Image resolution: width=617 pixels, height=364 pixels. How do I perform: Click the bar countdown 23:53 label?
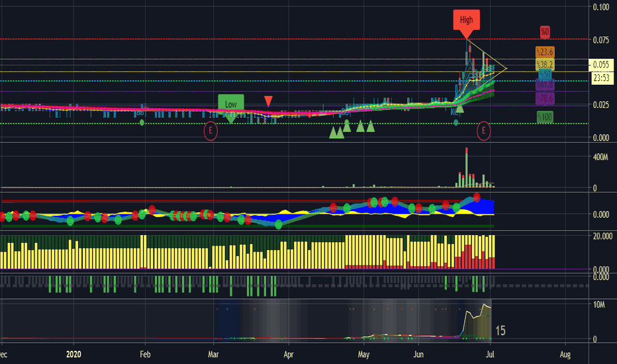pos(601,78)
